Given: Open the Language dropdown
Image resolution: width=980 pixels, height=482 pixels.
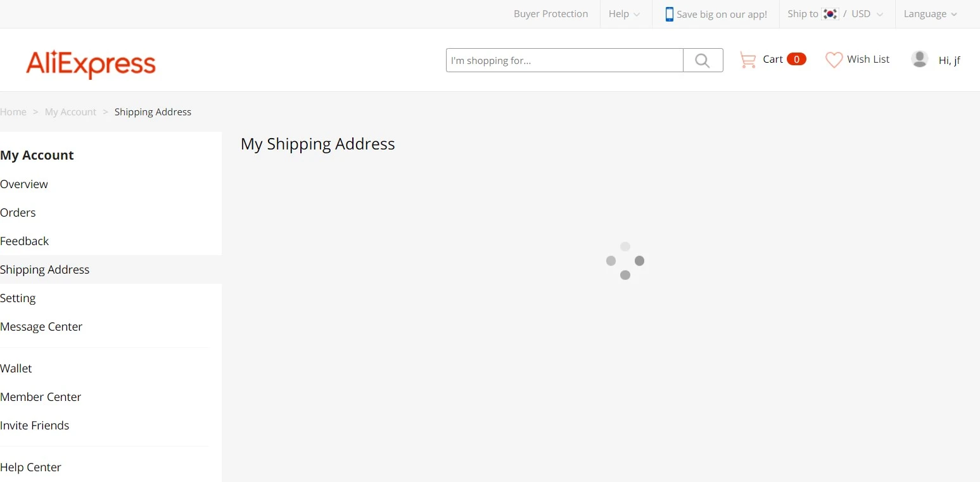Looking at the screenshot, I should pos(930,14).
